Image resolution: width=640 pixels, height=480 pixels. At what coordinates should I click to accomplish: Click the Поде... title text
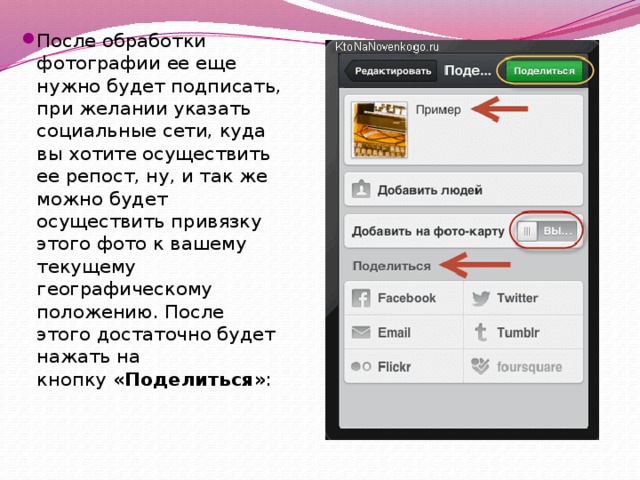(467, 71)
